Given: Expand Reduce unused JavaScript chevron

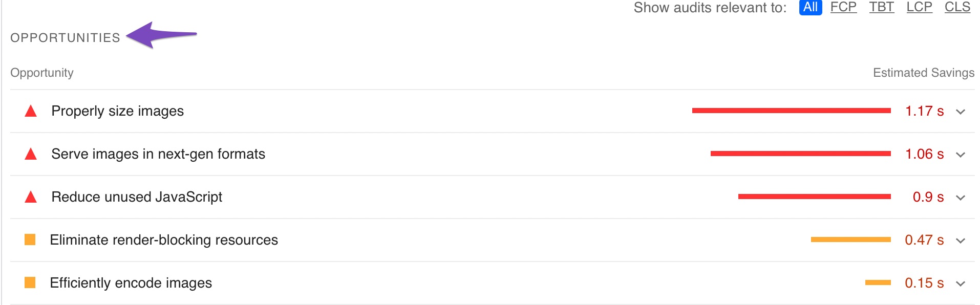Looking at the screenshot, I should coord(961,198).
